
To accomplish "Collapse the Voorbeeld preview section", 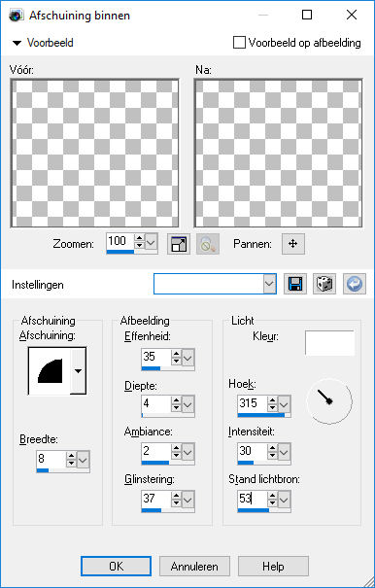I will tap(17, 43).
